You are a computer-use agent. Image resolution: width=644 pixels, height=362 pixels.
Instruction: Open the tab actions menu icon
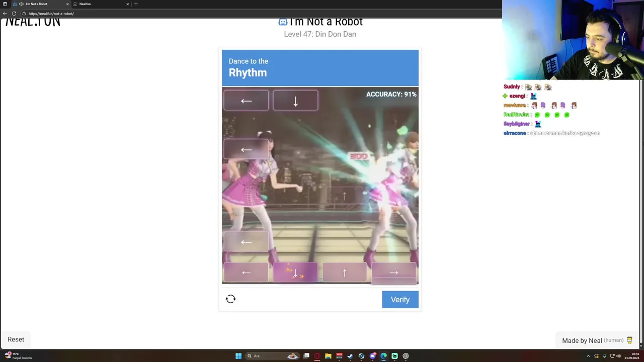(x=5, y=4)
